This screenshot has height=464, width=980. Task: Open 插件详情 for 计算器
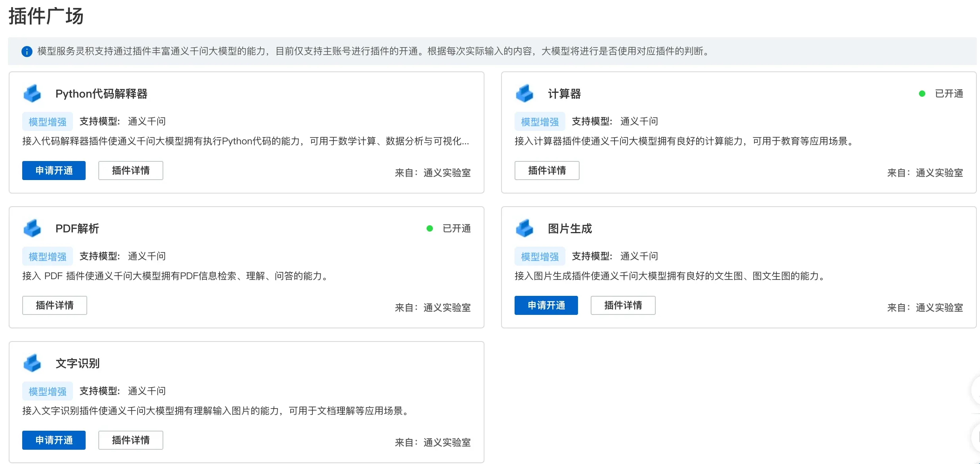pyautogui.click(x=547, y=171)
